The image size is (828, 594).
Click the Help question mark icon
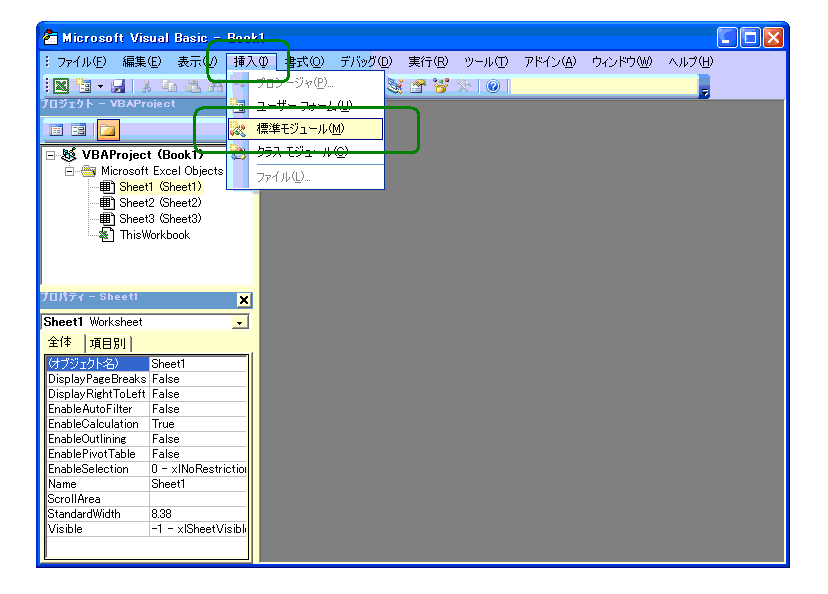coord(493,86)
